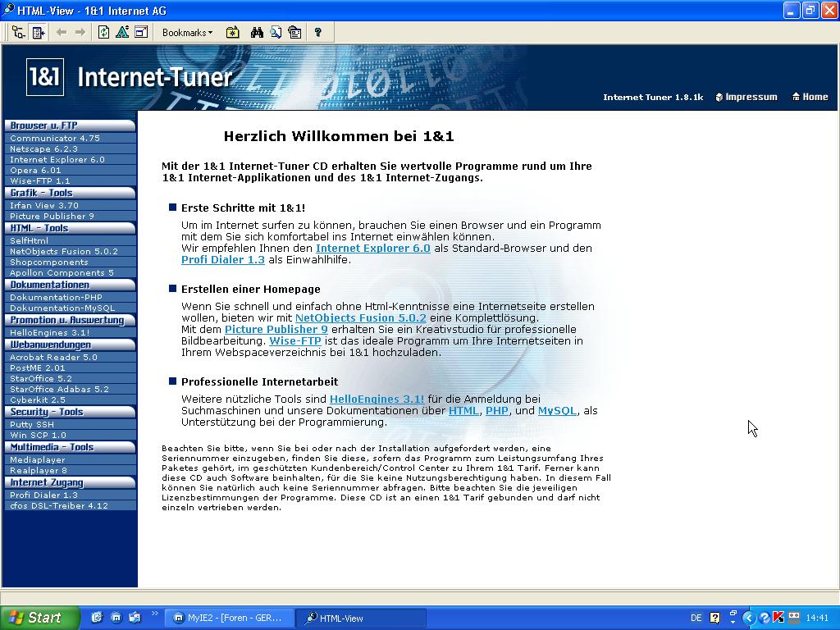Click the tree structure view toolbar icon
840x630 pixels.
[x=18, y=33]
